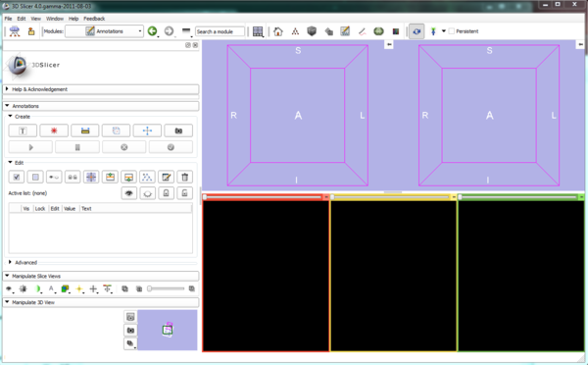Expand Help & Acknowledgement section
Viewport: 588px width, 365px height.
tap(101, 89)
